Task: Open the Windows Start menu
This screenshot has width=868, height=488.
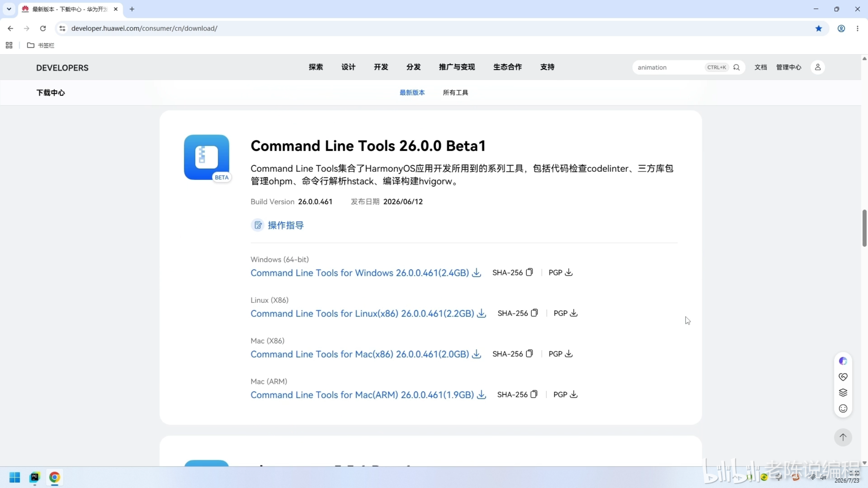Action: pyautogui.click(x=15, y=477)
